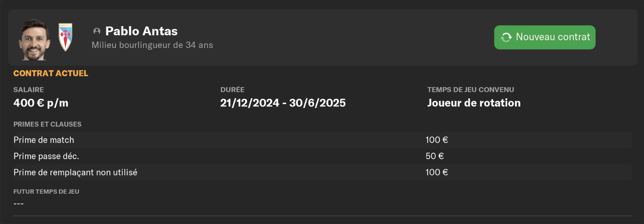Click the 50 € assist bonus amount
Screen dimensions: 644x224
click(435, 156)
